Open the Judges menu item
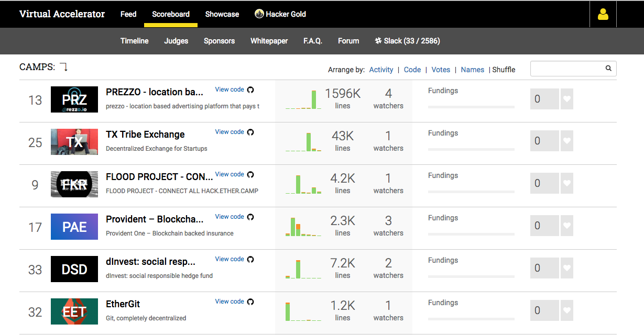The image size is (644, 335). click(x=176, y=41)
